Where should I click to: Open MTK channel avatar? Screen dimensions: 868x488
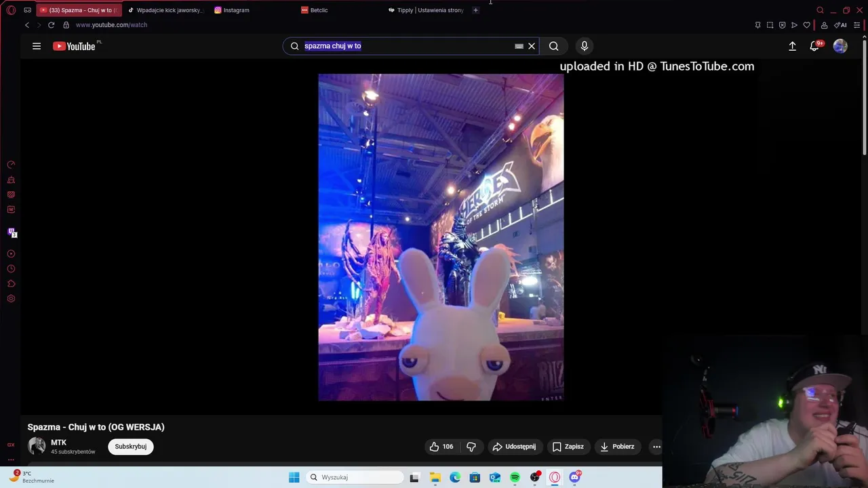(37, 446)
